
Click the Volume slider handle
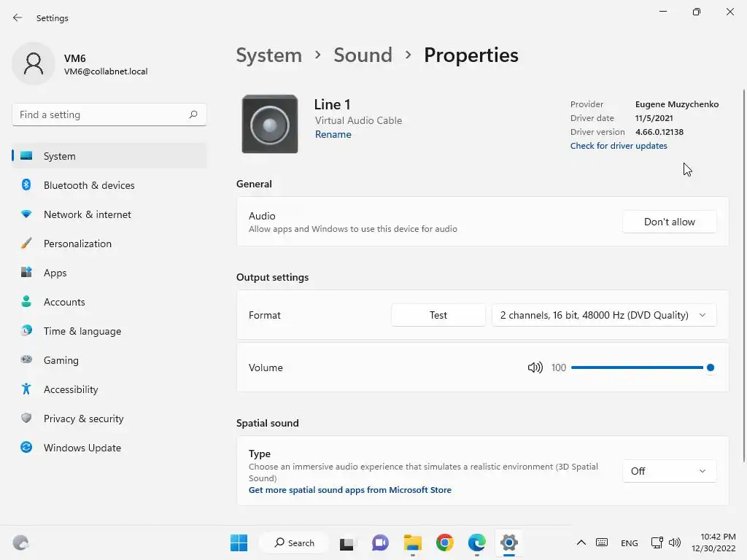pos(710,367)
